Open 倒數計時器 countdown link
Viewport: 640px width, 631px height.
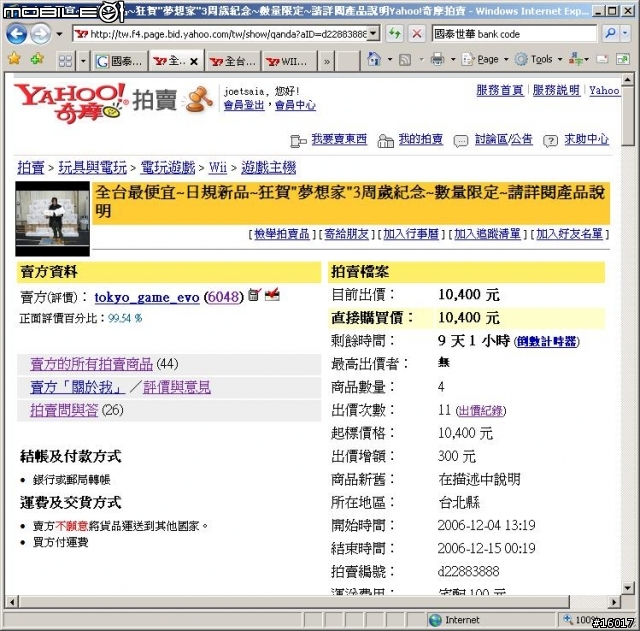[547, 341]
